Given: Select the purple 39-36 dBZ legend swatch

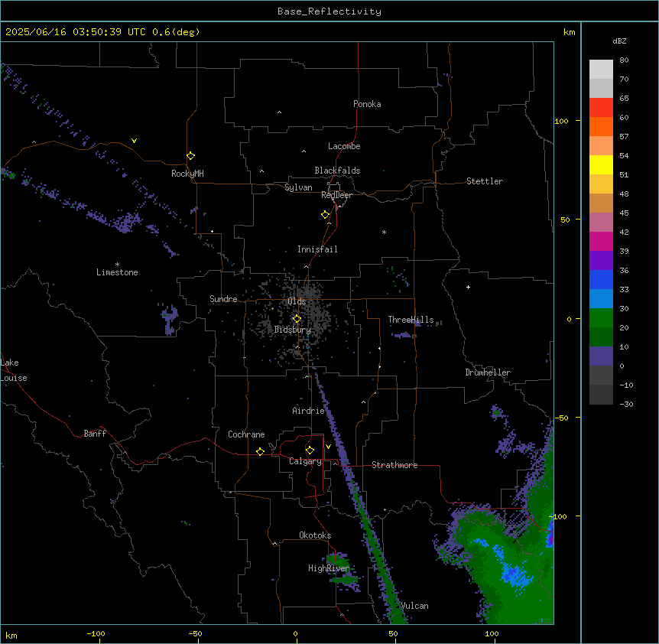Looking at the screenshot, I should point(601,261).
